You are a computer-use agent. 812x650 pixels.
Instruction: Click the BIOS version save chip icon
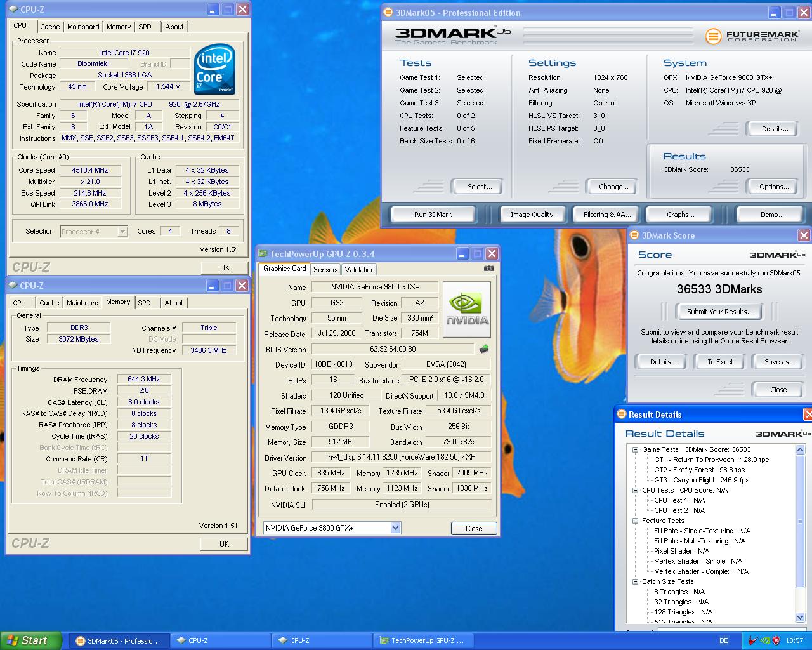(484, 349)
